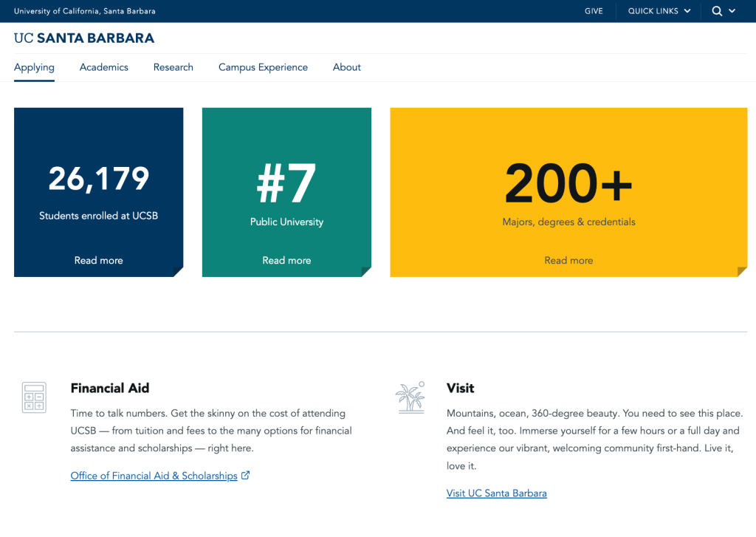Click Majors, degrees & credentials caption

tap(569, 222)
